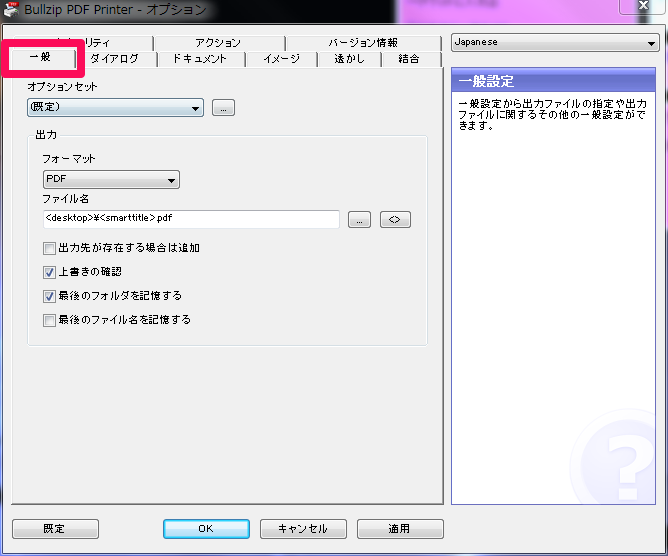Click the 適用 button
The height and width of the screenshot is (556, 668).
(400, 529)
